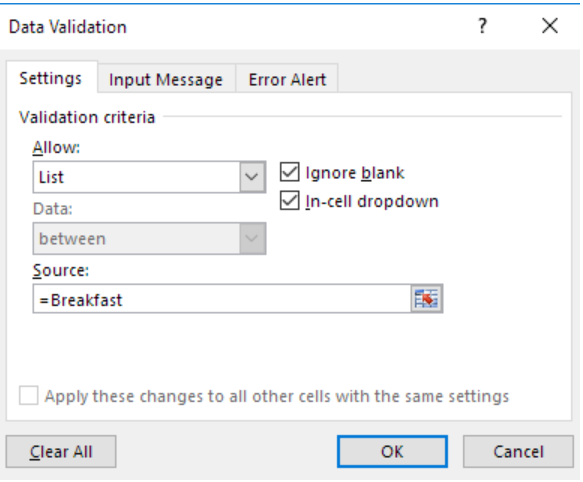583x482 pixels.
Task: Click the collapse dialog range selector icon
Action: coord(426,299)
